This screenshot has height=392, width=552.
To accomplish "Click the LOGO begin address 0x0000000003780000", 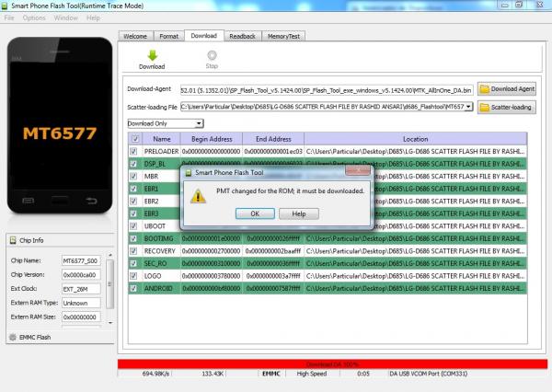I will pos(212,276).
